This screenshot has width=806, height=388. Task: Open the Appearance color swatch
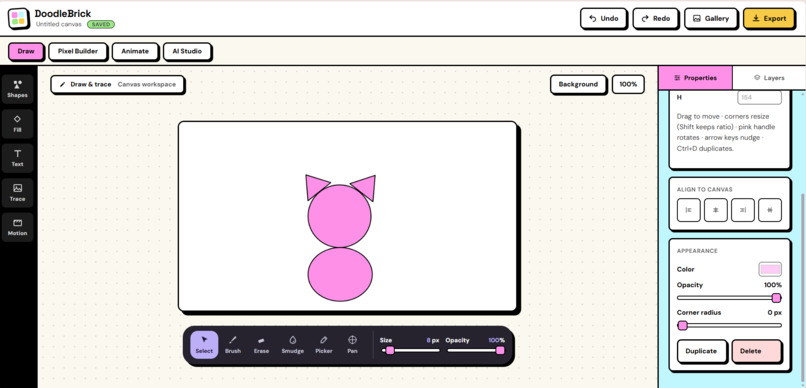point(770,269)
